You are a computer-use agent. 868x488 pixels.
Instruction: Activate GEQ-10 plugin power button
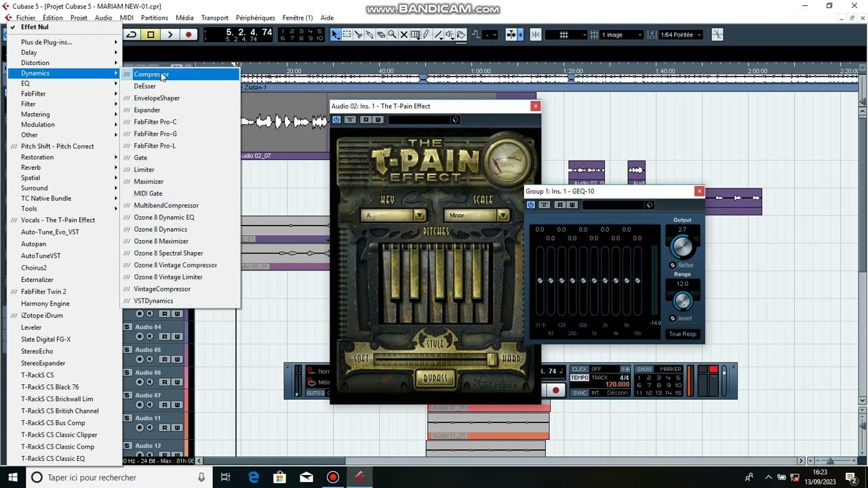[x=531, y=205]
